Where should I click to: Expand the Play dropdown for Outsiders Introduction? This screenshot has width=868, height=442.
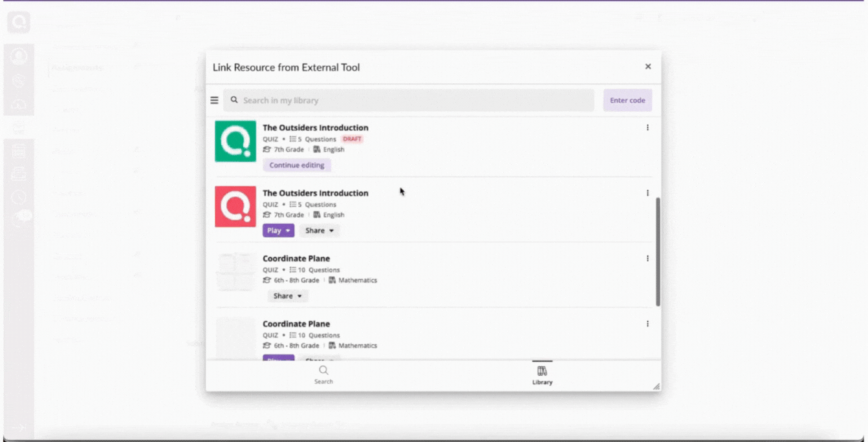click(279, 231)
